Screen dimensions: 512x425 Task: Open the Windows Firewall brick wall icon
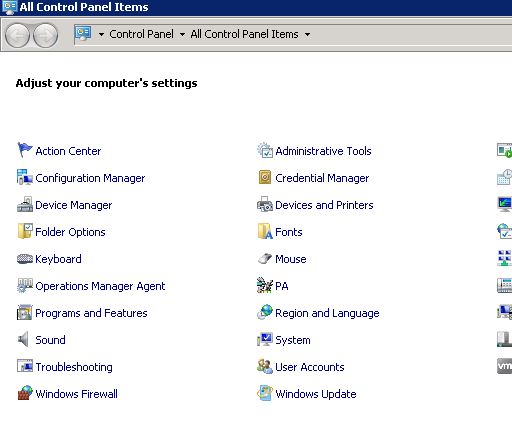(x=25, y=393)
